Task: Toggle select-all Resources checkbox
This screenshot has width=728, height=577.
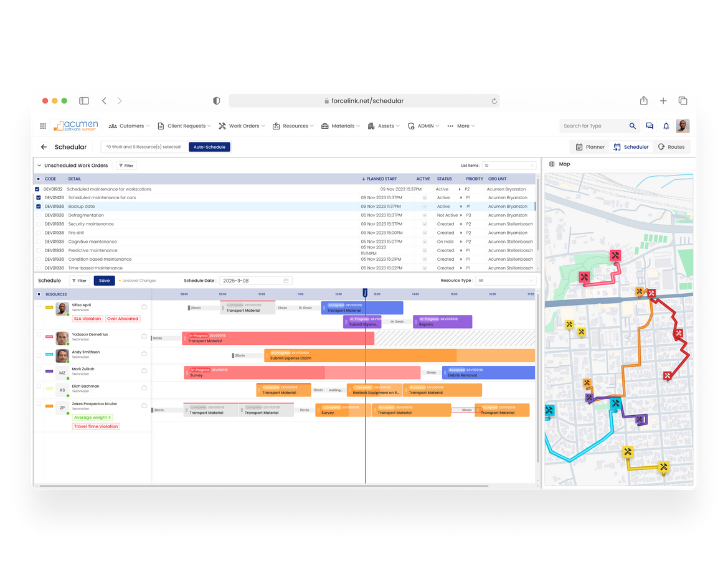Action: pos(39,294)
